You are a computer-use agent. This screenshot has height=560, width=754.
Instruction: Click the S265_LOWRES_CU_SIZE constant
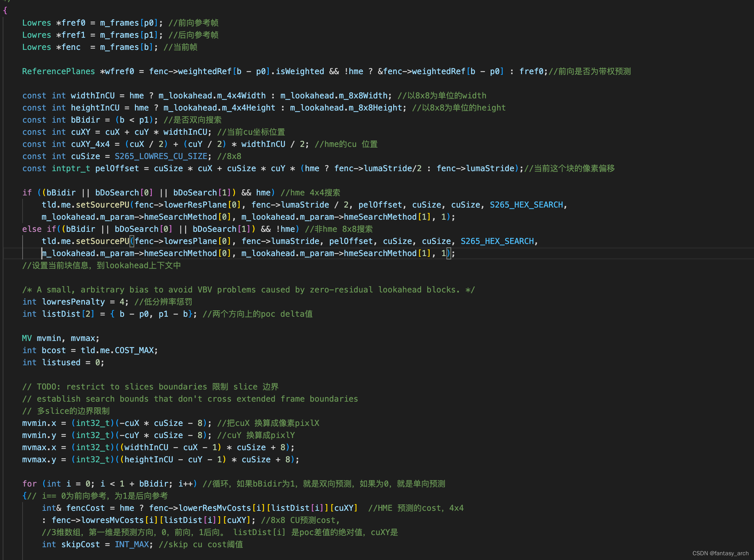point(161,156)
